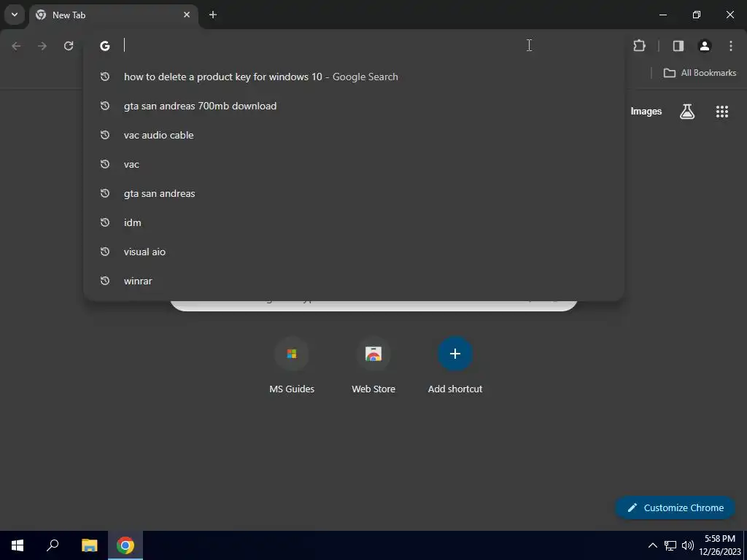Select the New Tab tab
This screenshot has height=560, width=747.
point(114,15)
